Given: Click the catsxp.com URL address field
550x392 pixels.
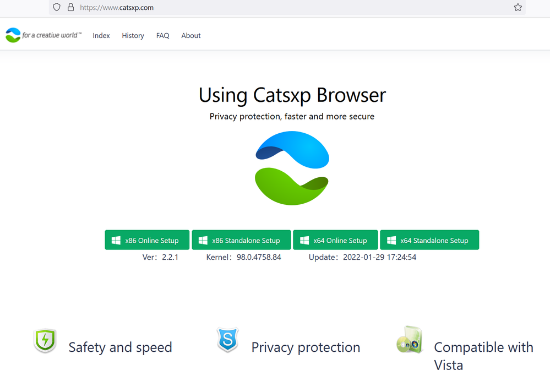Looking at the screenshot, I should coord(275,8).
